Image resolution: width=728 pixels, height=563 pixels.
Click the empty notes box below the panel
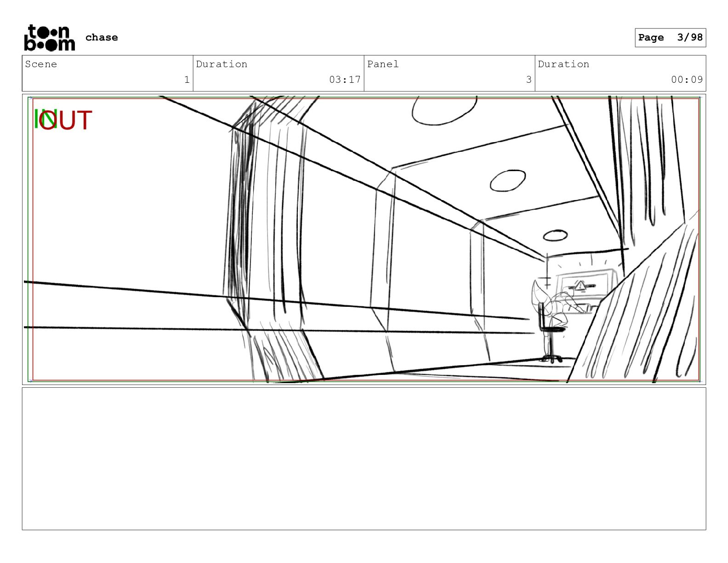click(364, 459)
